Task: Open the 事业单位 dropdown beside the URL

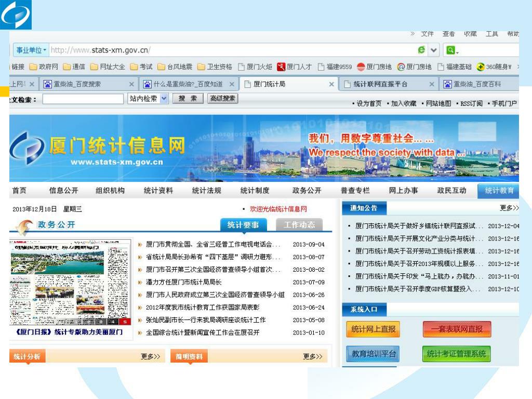Action: (31, 50)
